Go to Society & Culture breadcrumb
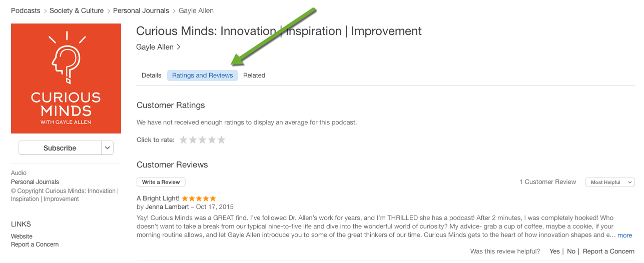The height and width of the screenshot is (263, 644). pyautogui.click(x=77, y=10)
